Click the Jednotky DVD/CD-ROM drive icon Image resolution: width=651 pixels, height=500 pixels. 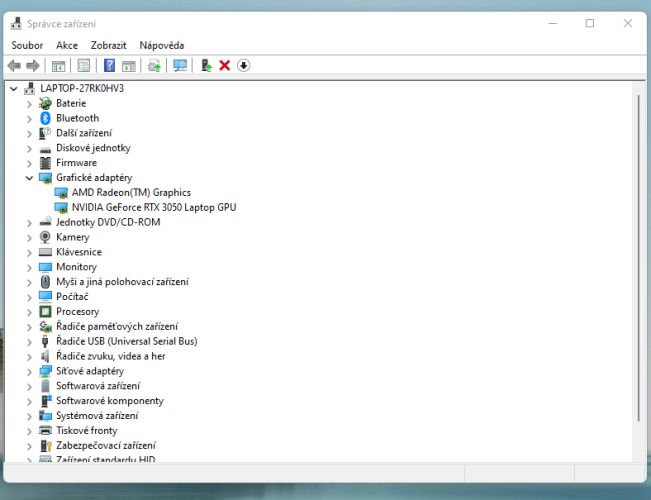[45, 222]
